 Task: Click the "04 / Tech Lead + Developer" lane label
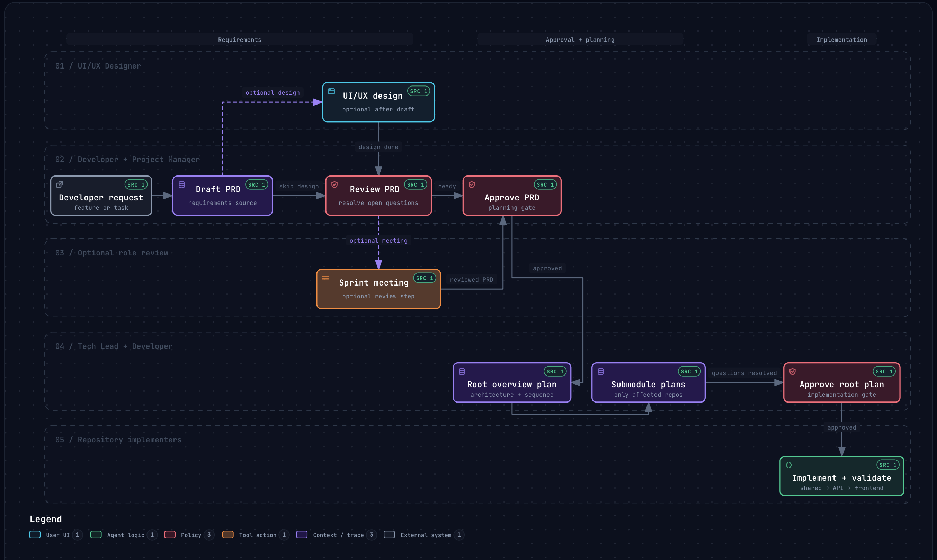click(114, 346)
